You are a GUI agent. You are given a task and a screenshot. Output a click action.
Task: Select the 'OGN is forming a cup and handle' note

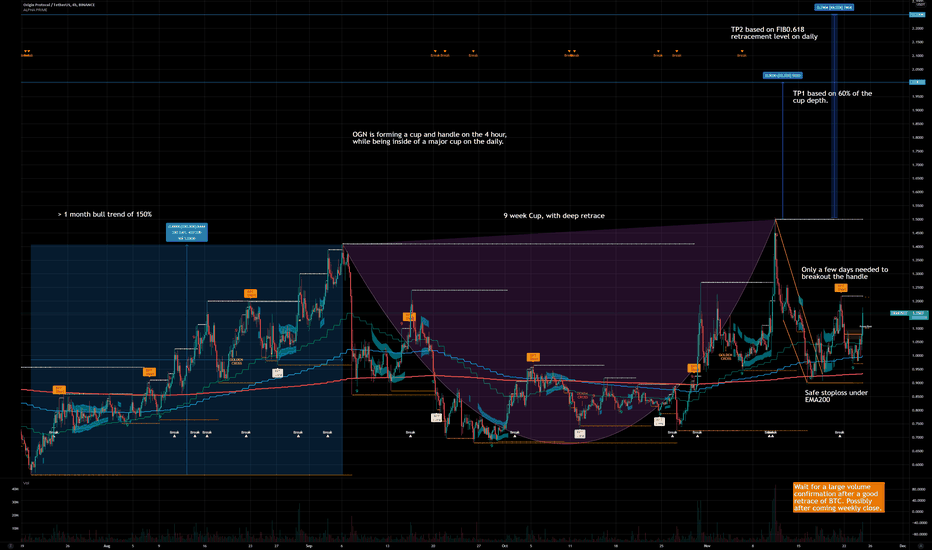[429, 138]
